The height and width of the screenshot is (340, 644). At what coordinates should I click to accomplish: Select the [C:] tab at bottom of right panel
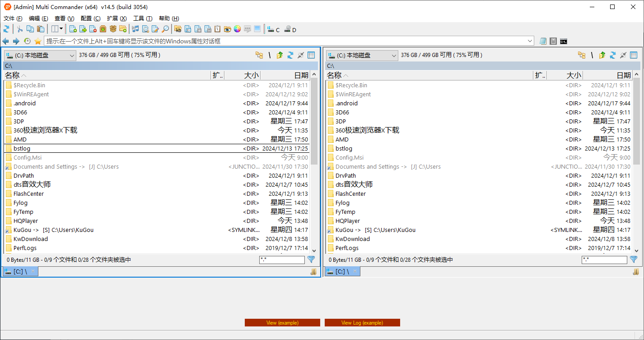[x=341, y=271]
